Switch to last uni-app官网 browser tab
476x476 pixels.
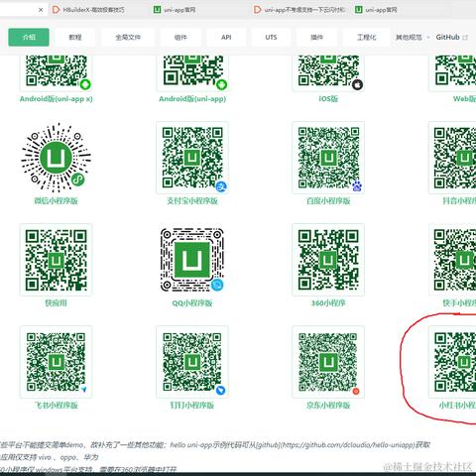tap(381, 10)
